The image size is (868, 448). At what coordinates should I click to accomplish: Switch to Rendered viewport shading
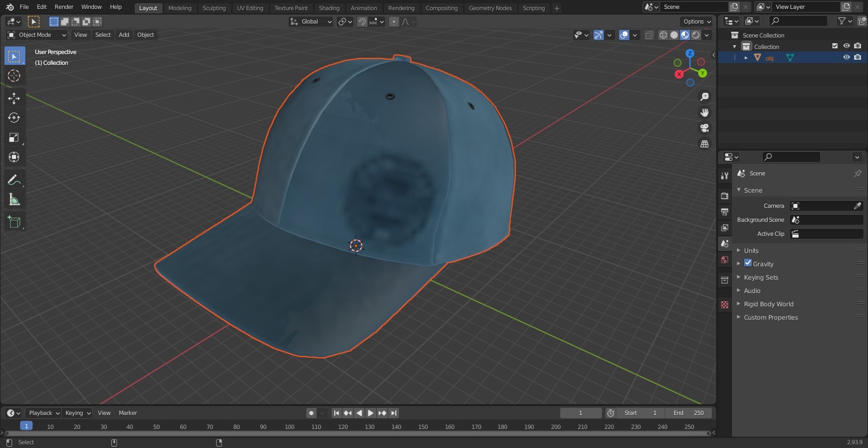point(696,35)
